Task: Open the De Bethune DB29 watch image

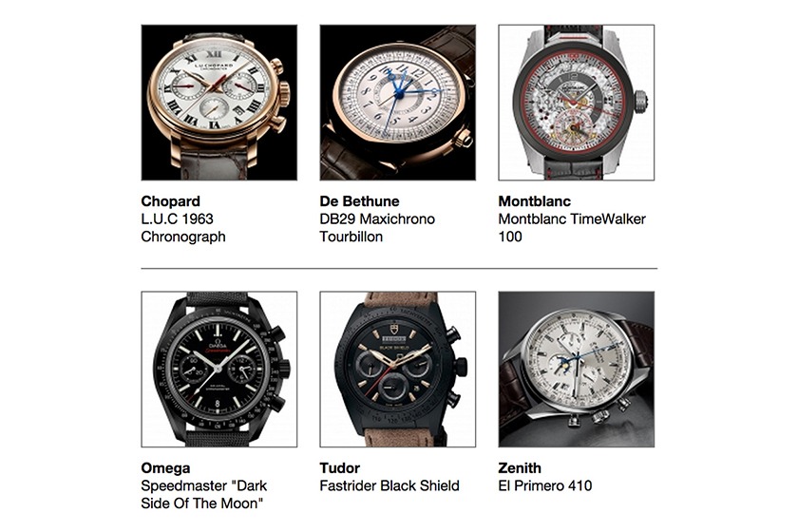Action: pyautogui.click(x=398, y=103)
